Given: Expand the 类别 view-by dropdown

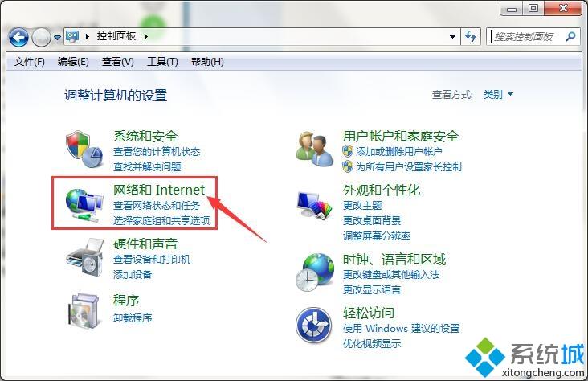Looking at the screenshot, I should [498, 94].
